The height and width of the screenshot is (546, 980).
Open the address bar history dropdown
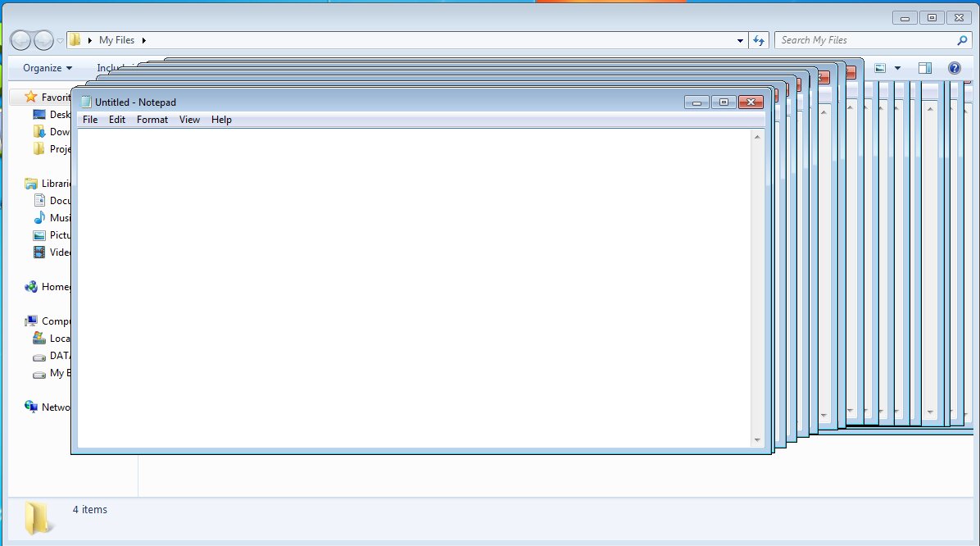[740, 41]
